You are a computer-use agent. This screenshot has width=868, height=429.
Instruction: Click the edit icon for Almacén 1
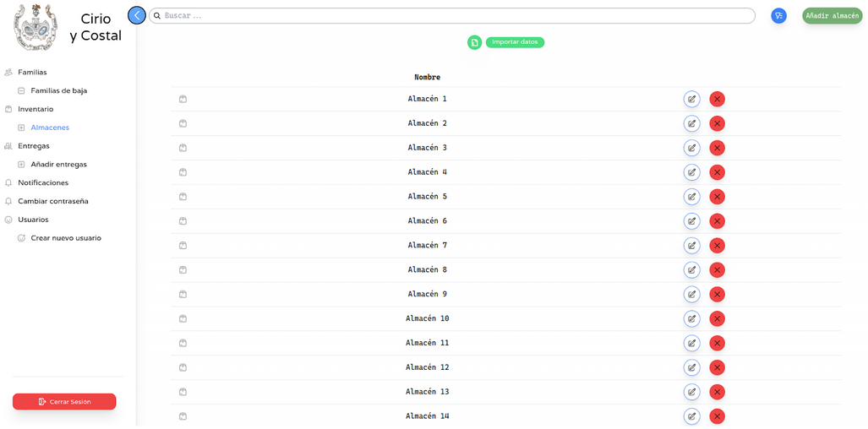[x=691, y=99]
